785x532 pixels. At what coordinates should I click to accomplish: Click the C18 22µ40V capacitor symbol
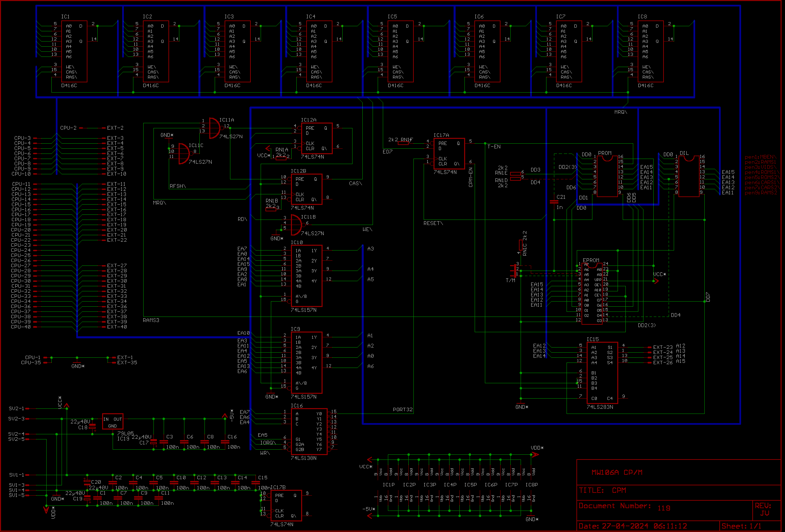[x=92, y=427]
